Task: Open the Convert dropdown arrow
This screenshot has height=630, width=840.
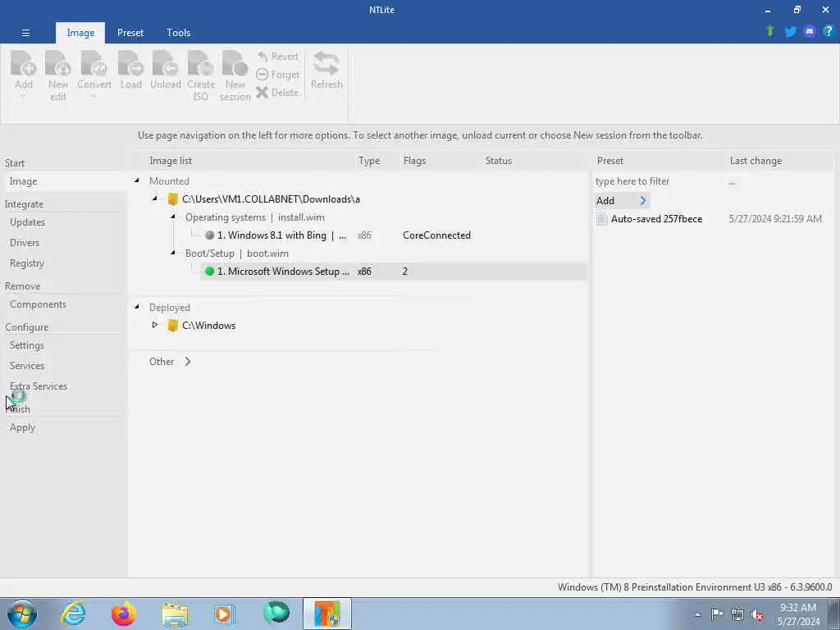Action: (94, 97)
